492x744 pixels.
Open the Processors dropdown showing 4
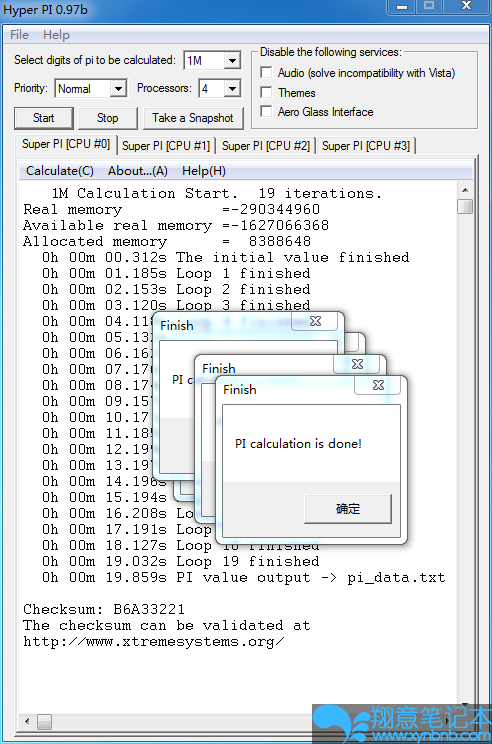tap(220, 88)
